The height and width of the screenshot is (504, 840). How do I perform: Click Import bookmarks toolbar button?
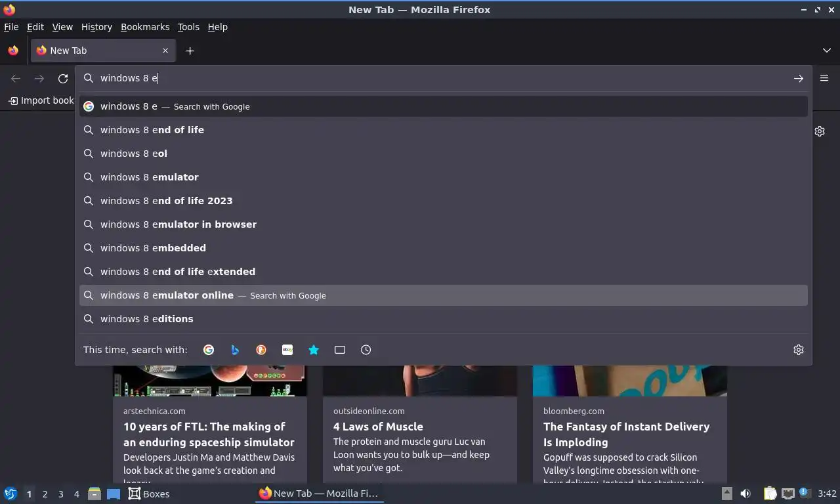click(41, 100)
